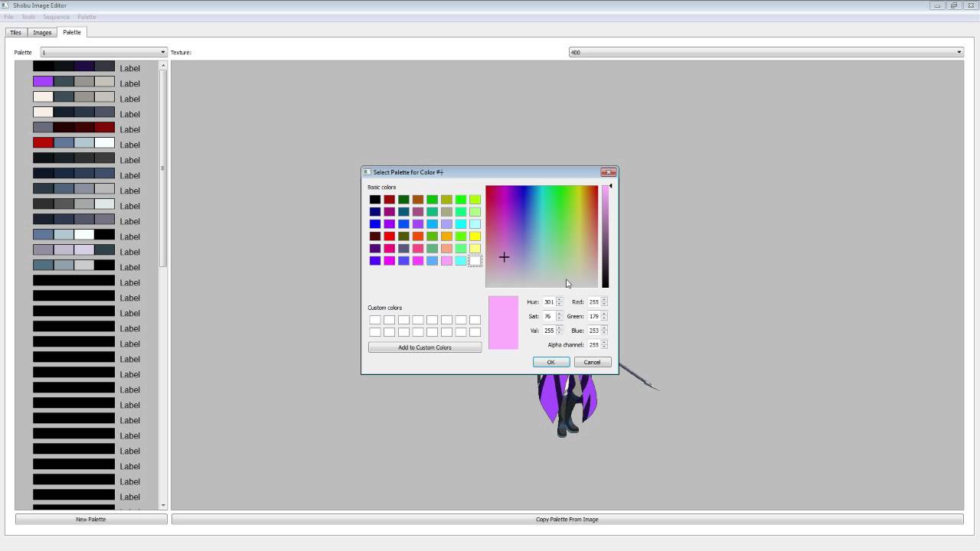This screenshot has width=980, height=551.
Task: Increase Hue with its up arrow
Action: [560, 300]
